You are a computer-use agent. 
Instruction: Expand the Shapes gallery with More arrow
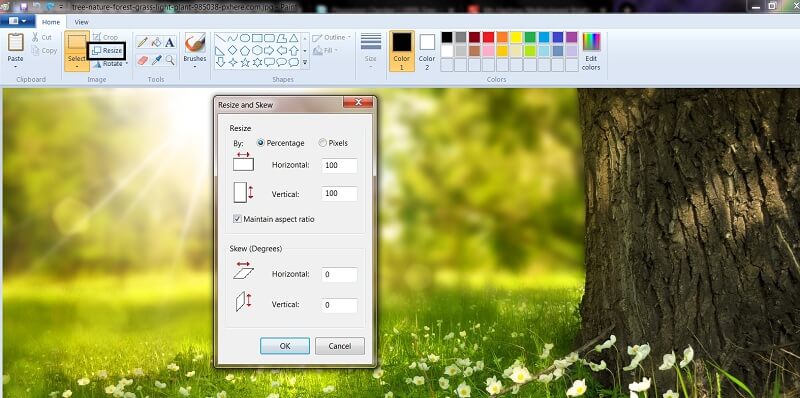305,63
